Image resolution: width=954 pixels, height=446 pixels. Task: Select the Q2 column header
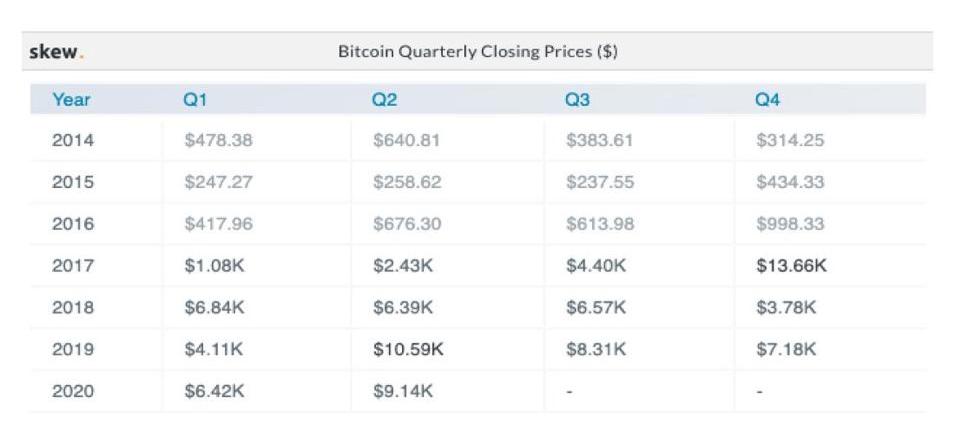pos(384,100)
